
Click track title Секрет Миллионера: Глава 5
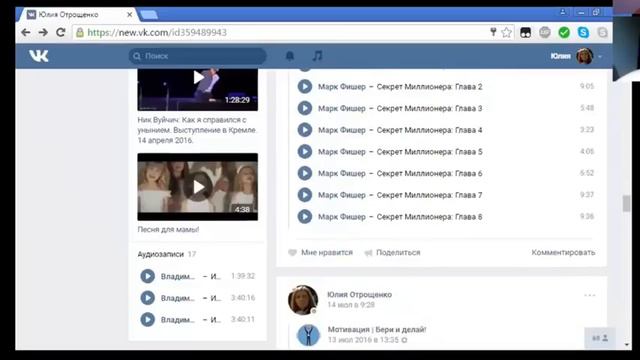point(429,151)
